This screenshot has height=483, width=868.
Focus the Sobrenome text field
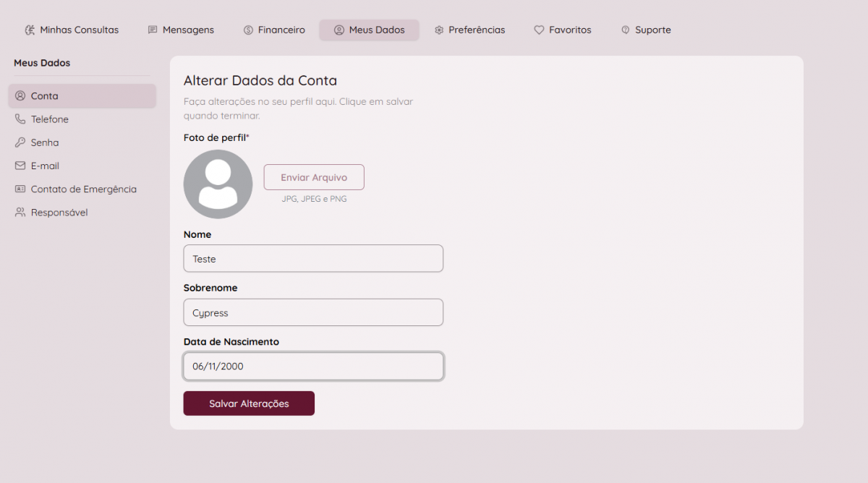click(x=313, y=312)
